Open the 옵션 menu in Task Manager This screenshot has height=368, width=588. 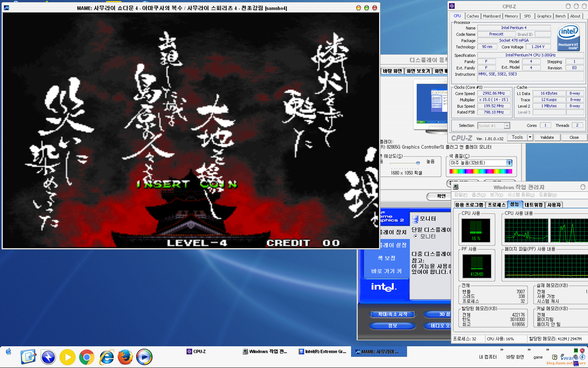point(478,195)
